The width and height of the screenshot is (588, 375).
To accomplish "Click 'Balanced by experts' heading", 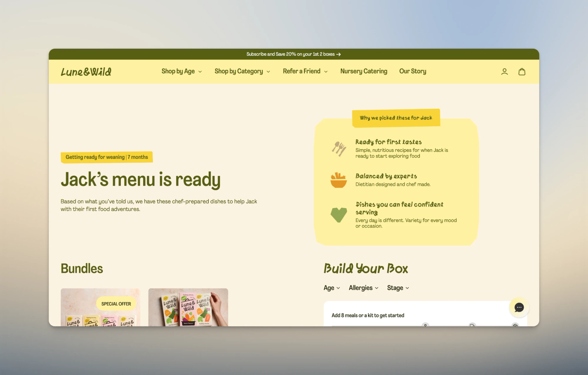I will [386, 176].
